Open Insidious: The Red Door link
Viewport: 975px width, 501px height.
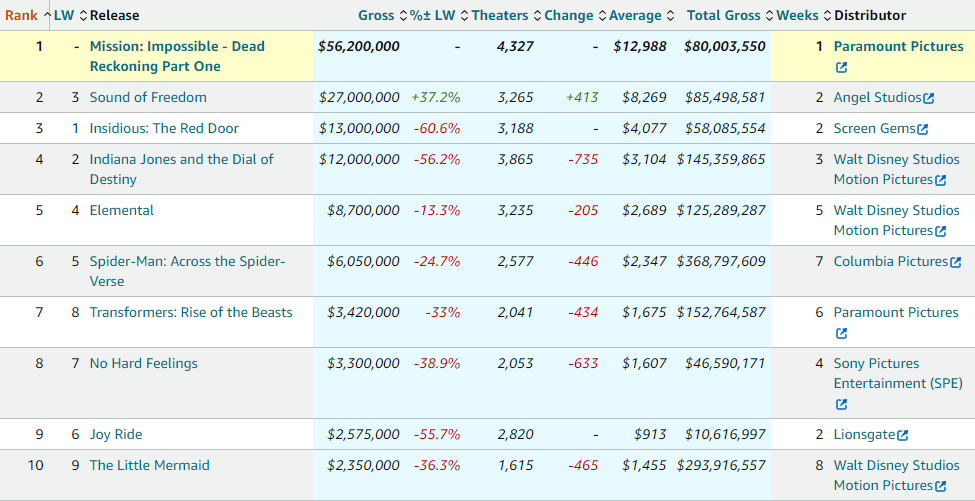pos(164,128)
